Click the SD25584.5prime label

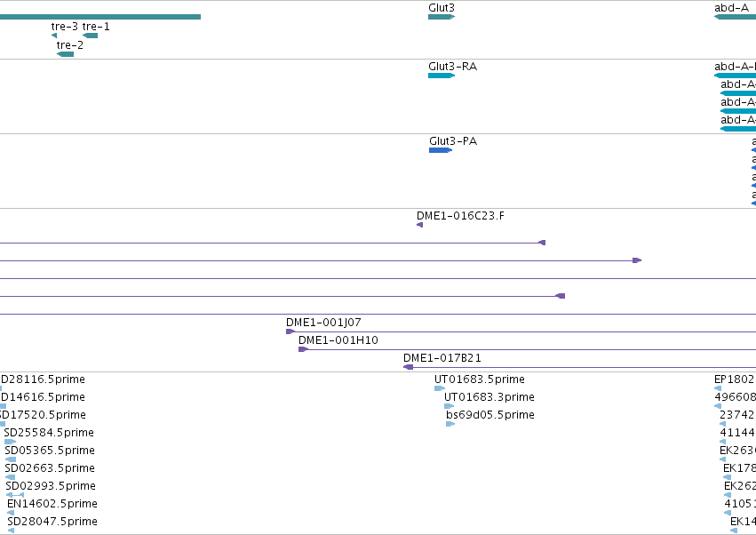49,433
